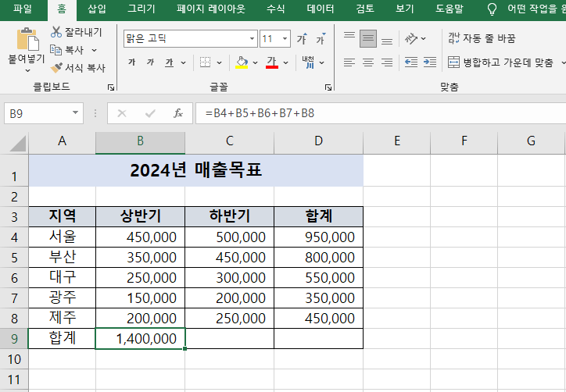This screenshot has height=392, width=566.
Task: Cut selection with the scissors icon
Action: pos(56,32)
